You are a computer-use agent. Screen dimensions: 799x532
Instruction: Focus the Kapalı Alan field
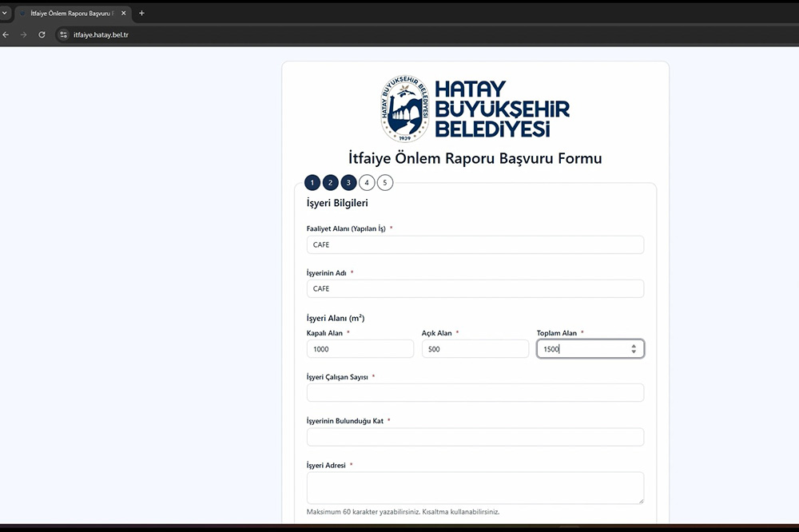click(360, 349)
